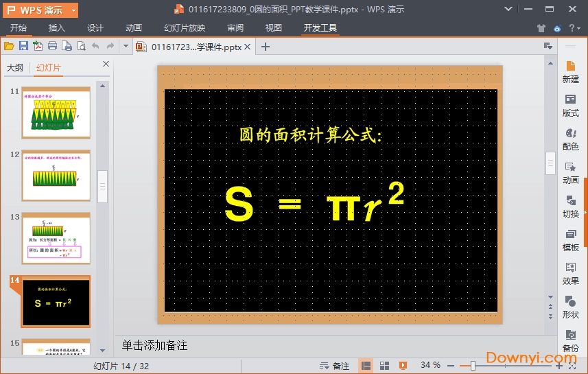Expand the quick access toolbar dropdown arrow
This screenshot has width=588, height=374.
coord(126,46)
